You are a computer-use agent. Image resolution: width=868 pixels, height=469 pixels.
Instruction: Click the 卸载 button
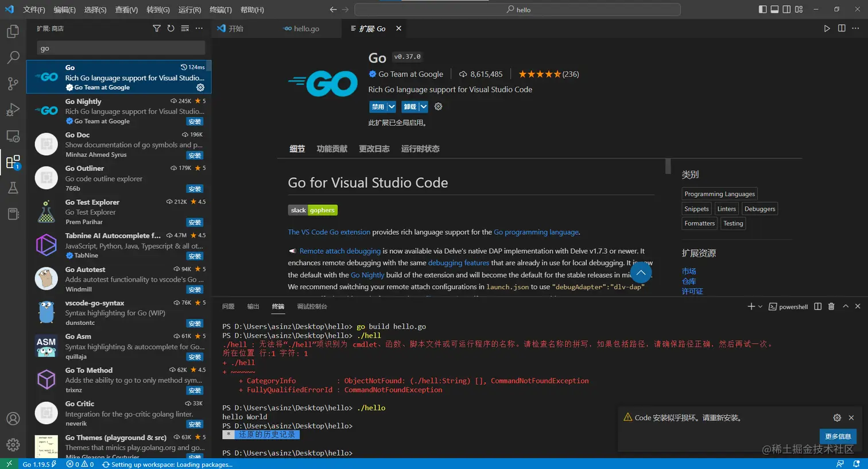(410, 107)
